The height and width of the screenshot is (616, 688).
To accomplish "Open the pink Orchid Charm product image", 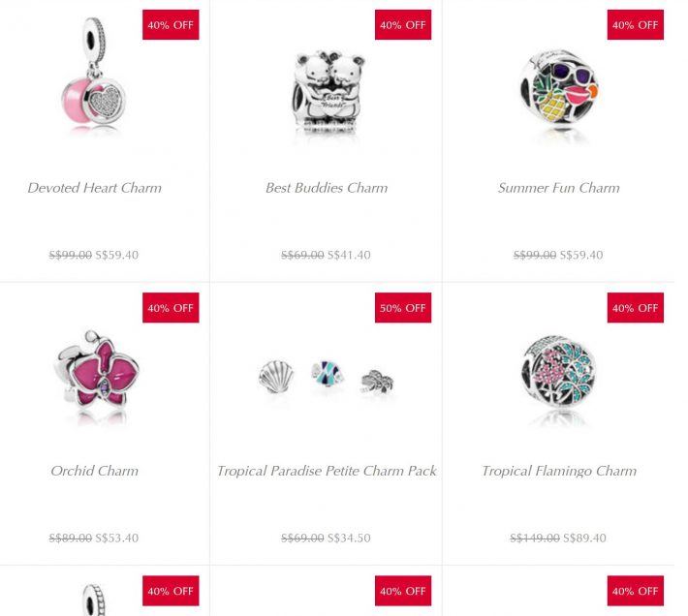I will [97, 374].
